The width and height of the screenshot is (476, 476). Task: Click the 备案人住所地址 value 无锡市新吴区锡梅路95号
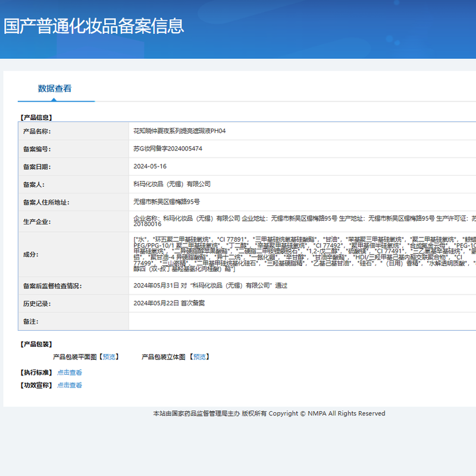click(167, 202)
